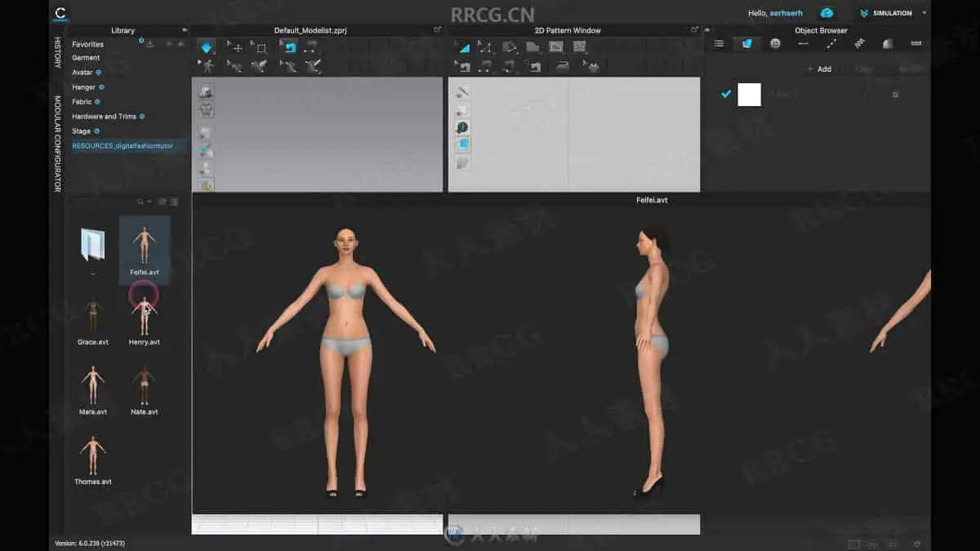
Task: Choose the Select Mesh box tool
Action: [x=259, y=47]
